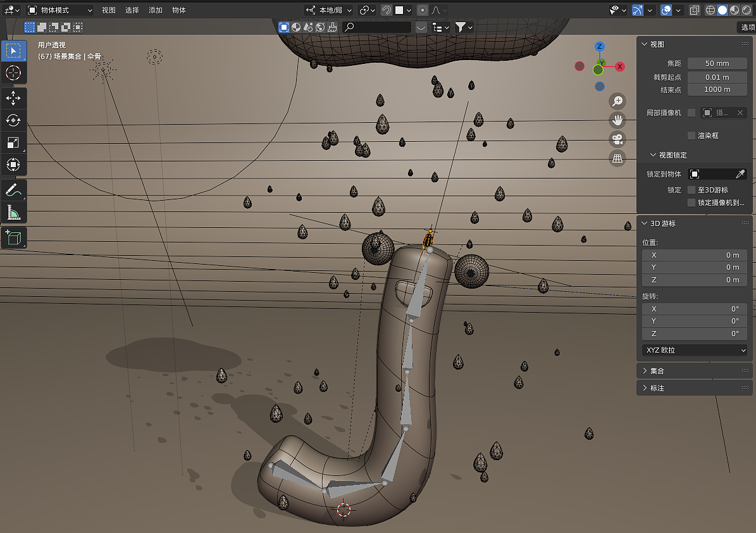Set selection mode to invert

click(x=66, y=27)
